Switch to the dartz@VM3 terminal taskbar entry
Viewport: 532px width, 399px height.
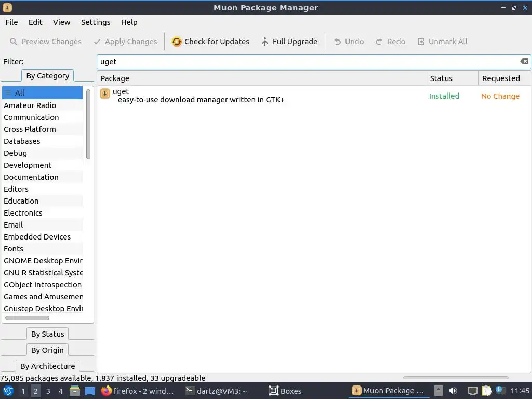point(216,391)
